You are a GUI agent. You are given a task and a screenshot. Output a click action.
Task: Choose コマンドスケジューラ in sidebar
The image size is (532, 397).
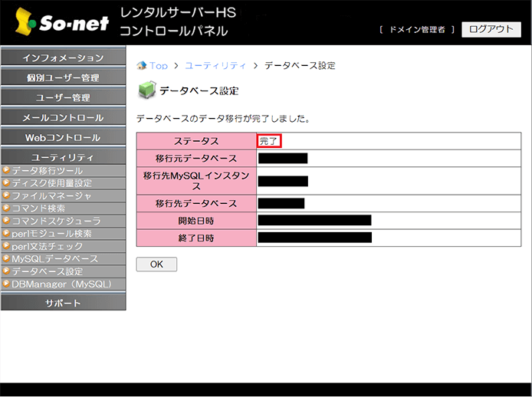point(56,221)
